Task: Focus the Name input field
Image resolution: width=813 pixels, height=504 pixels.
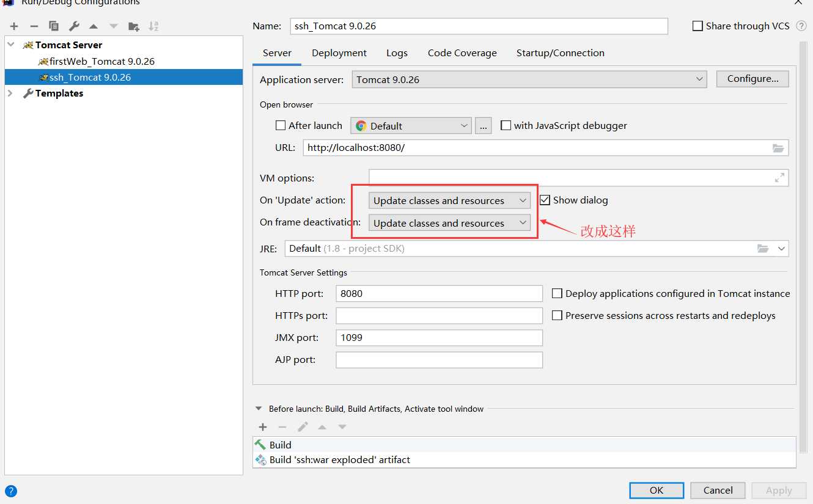Action: [479, 26]
